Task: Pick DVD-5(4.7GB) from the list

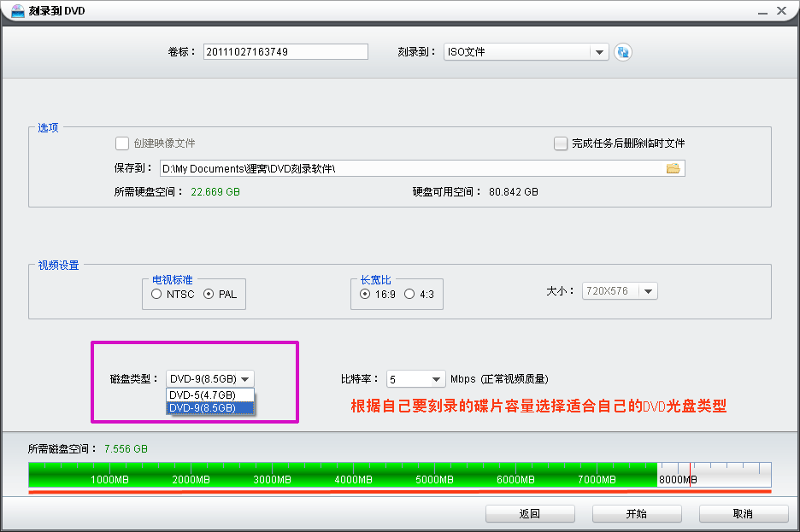Action: 209,395
